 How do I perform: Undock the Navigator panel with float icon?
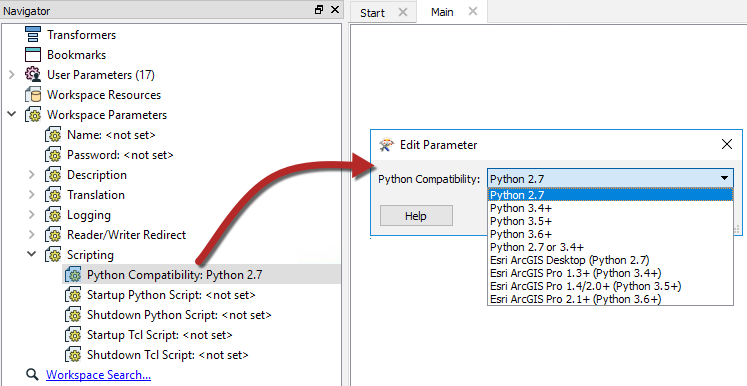pyautogui.click(x=319, y=10)
